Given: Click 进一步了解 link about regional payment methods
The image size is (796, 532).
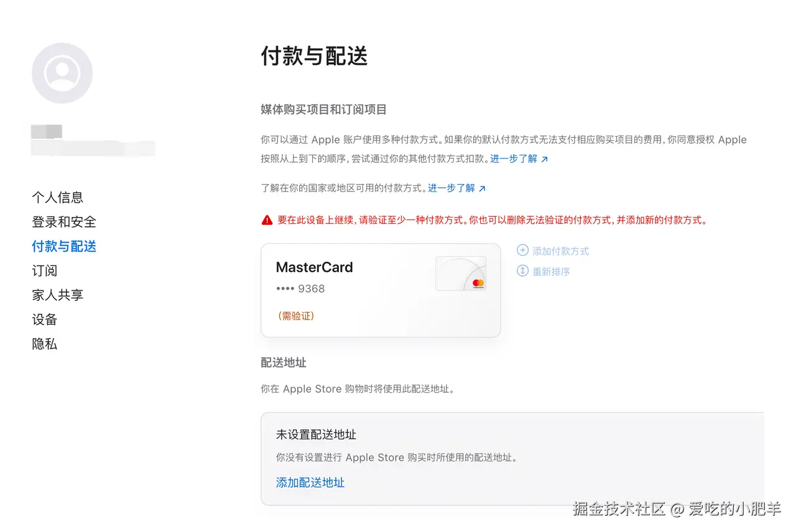Looking at the screenshot, I should pyautogui.click(x=457, y=188).
